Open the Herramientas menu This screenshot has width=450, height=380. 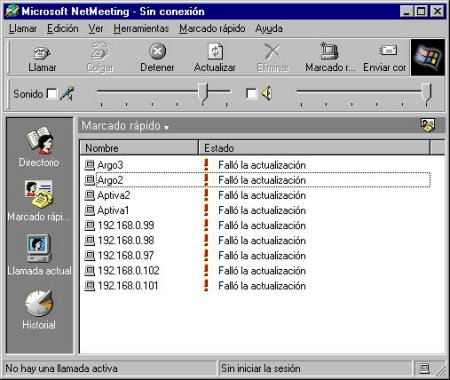(x=141, y=29)
